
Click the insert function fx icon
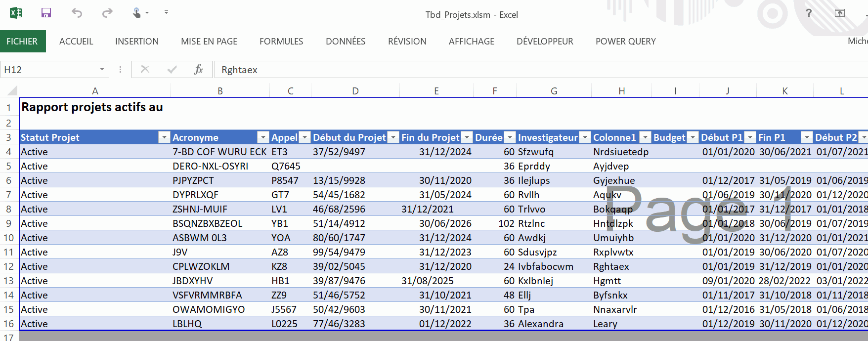point(198,70)
